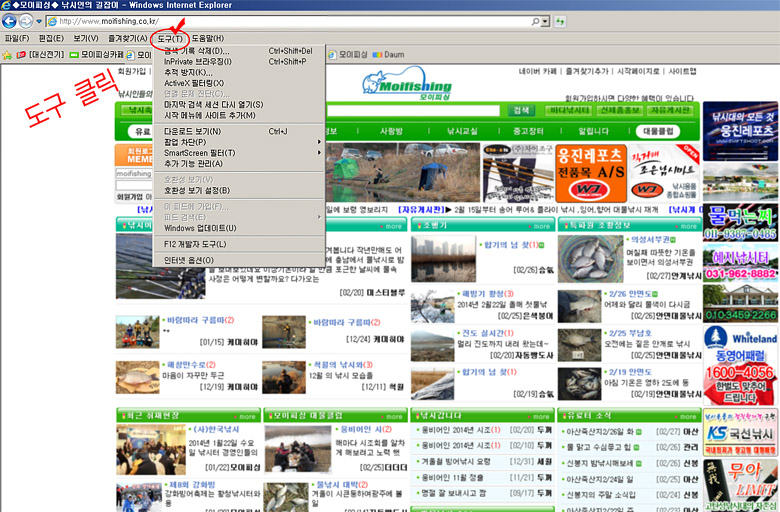The image size is (780, 512).
Task: Click the site search input field
Action: [x=413, y=110]
